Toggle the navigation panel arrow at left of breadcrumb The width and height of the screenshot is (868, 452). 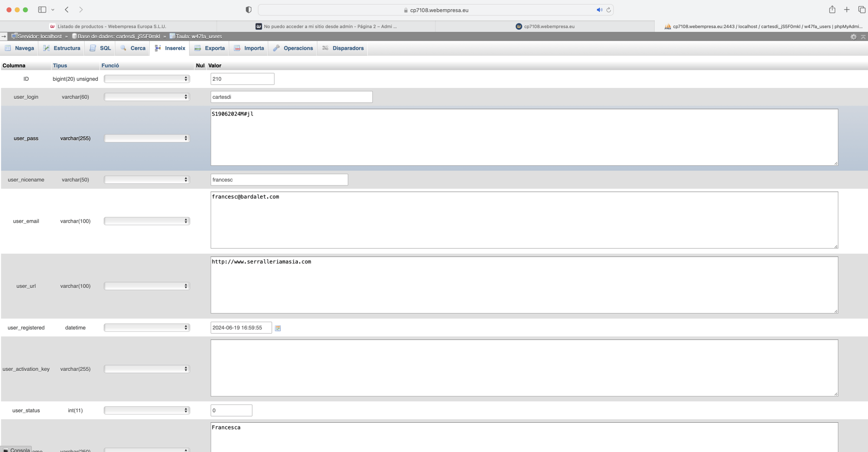[x=4, y=36]
